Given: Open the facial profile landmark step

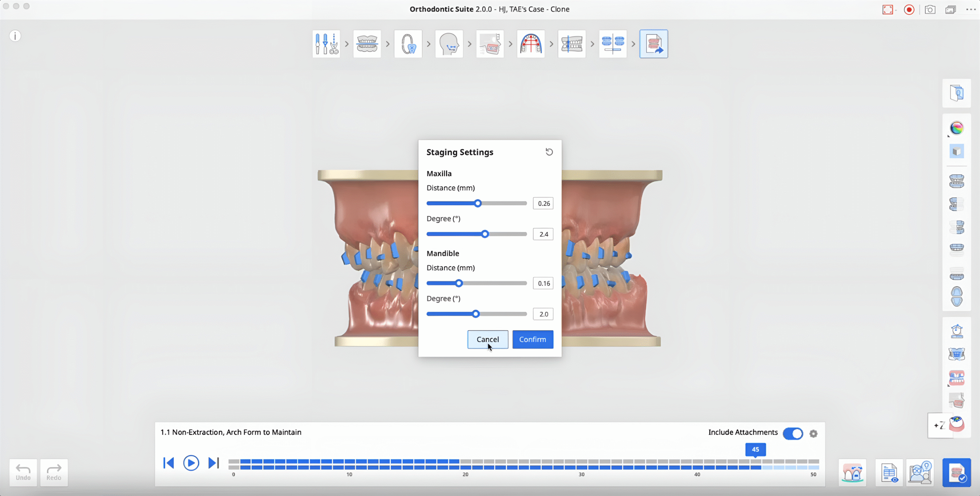Looking at the screenshot, I should click(x=449, y=44).
